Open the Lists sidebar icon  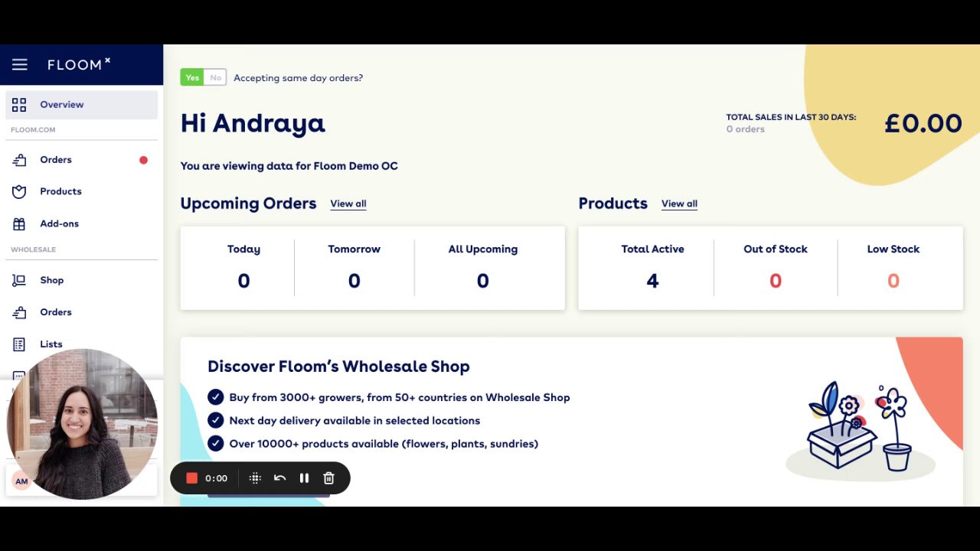pyautogui.click(x=19, y=344)
